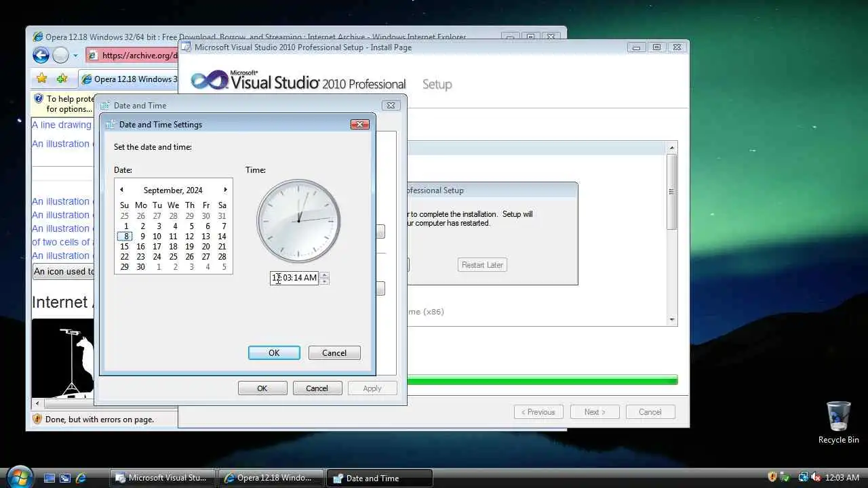Click Internet Explorer's Forward arrow button
Image resolution: width=868 pixels, height=488 pixels.
60,56
